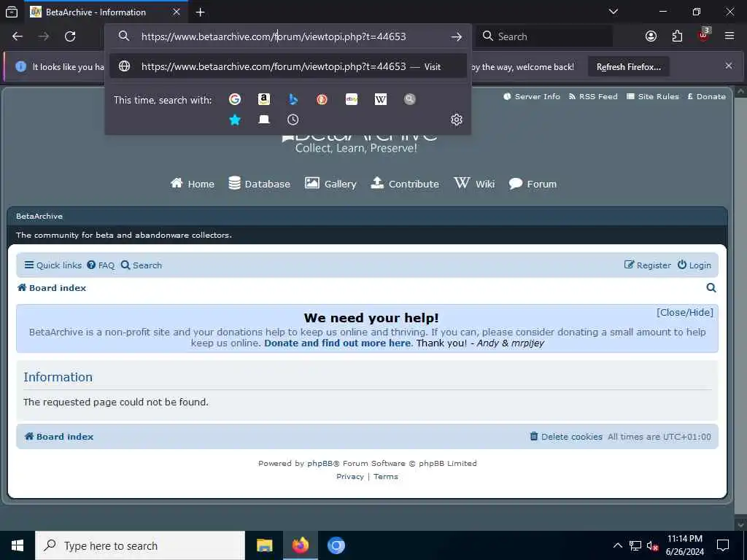747x560 pixels.
Task: Open Firefox View icon in the tab strip
Action: click(12, 12)
